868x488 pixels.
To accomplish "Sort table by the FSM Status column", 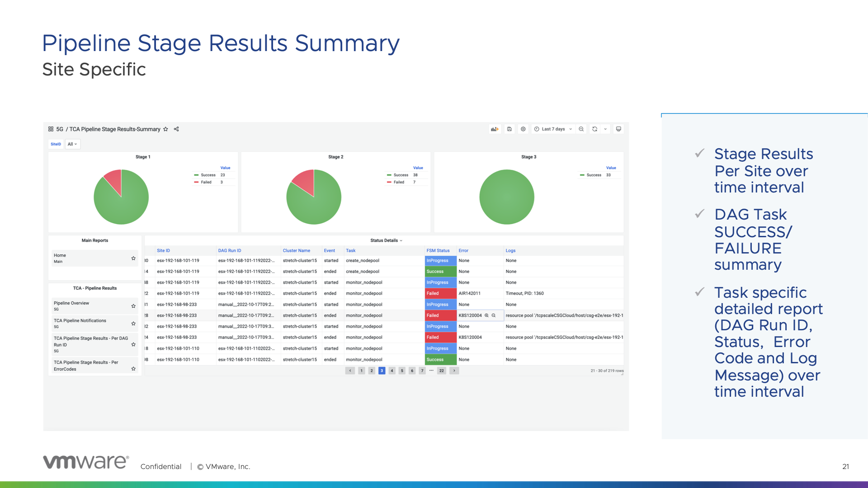I will click(x=438, y=250).
